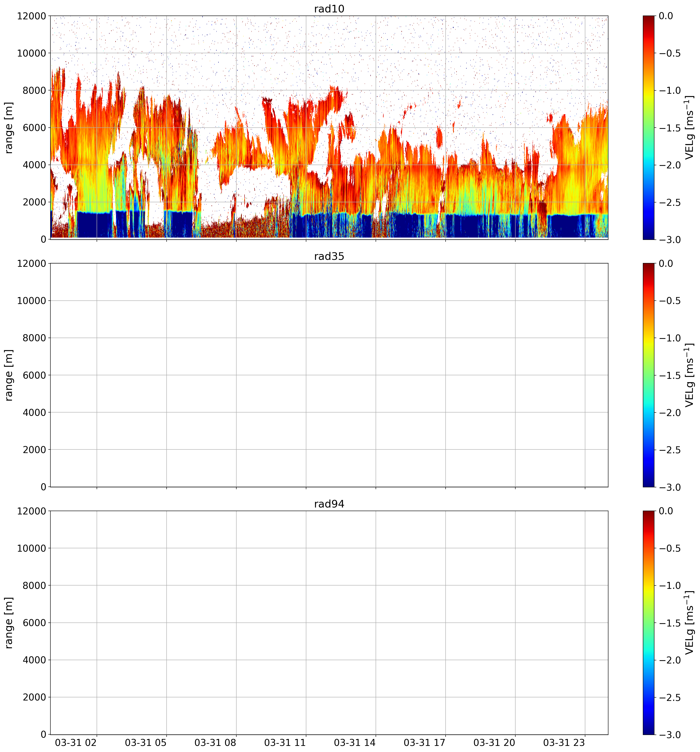The width and height of the screenshot is (700, 752).
Task: Click the VELg label beside rad10's color bar
Action: pos(689,127)
